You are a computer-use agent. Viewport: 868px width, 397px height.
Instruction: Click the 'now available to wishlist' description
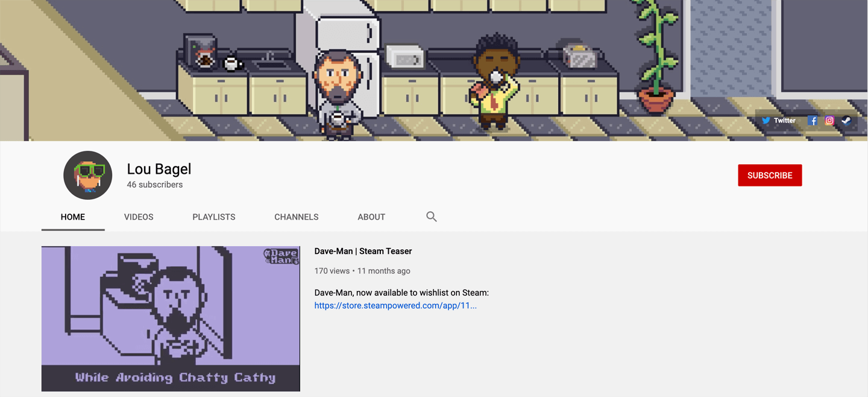click(x=401, y=293)
